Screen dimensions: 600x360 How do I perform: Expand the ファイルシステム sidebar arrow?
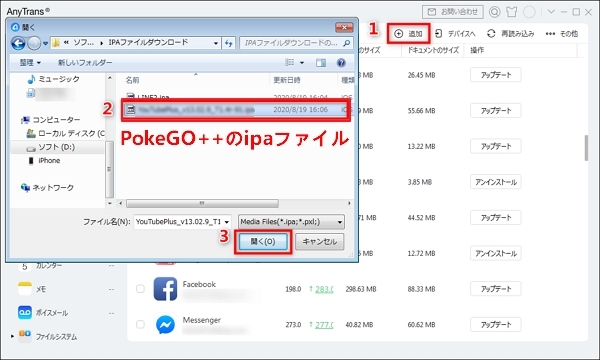(12, 336)
